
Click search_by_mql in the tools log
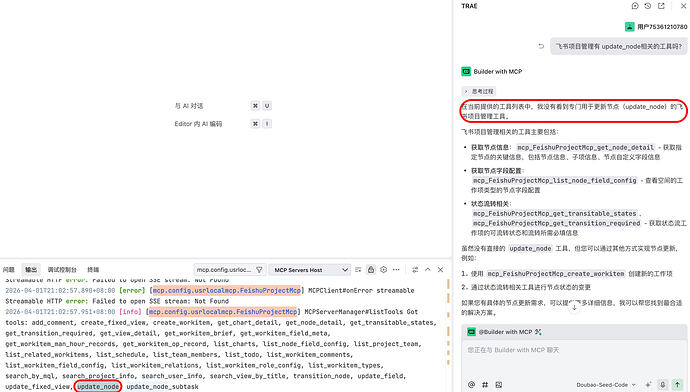(30, 376)
